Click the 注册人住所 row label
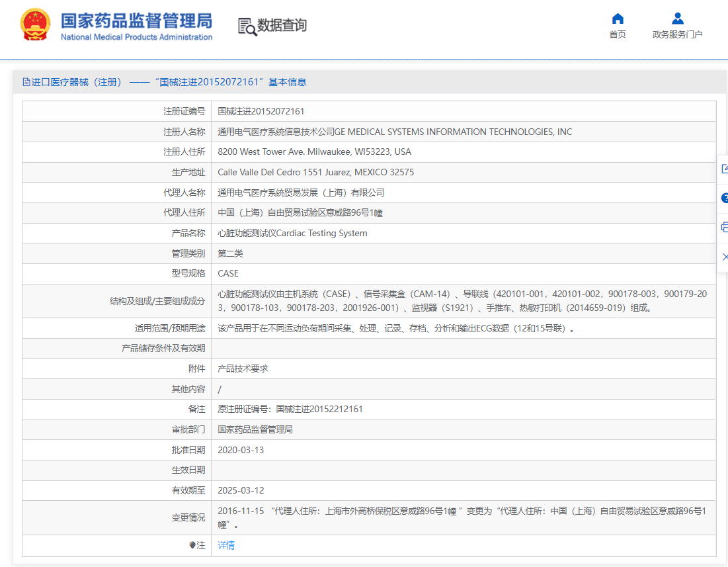The height and width of the screenshot is (567, 728). click(184, 152)
